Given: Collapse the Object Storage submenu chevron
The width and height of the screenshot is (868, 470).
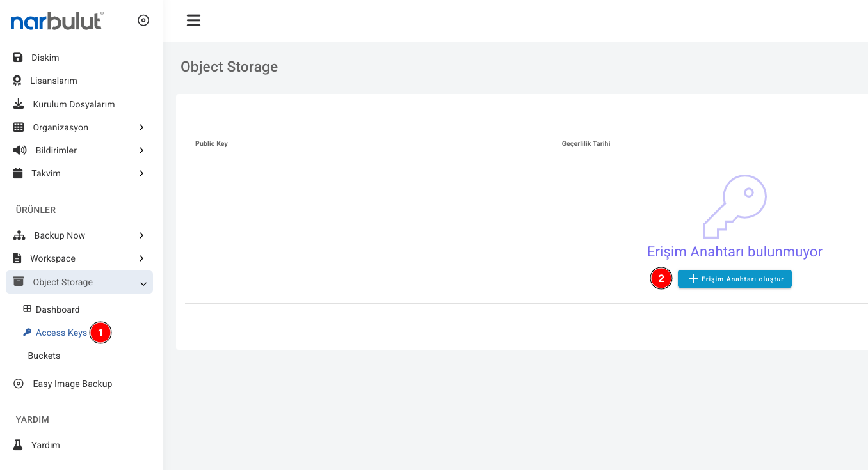Looking at the screenshot, I should point(143,283).
